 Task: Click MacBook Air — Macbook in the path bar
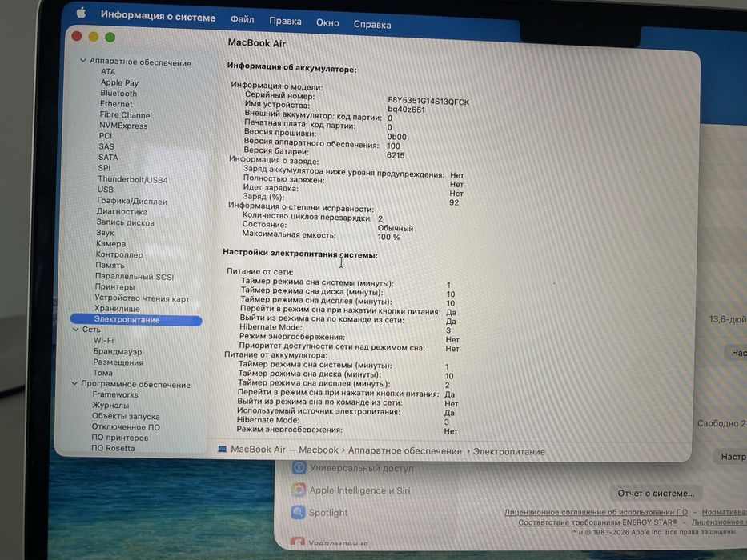pyautogui.click(x=284, y=450)
